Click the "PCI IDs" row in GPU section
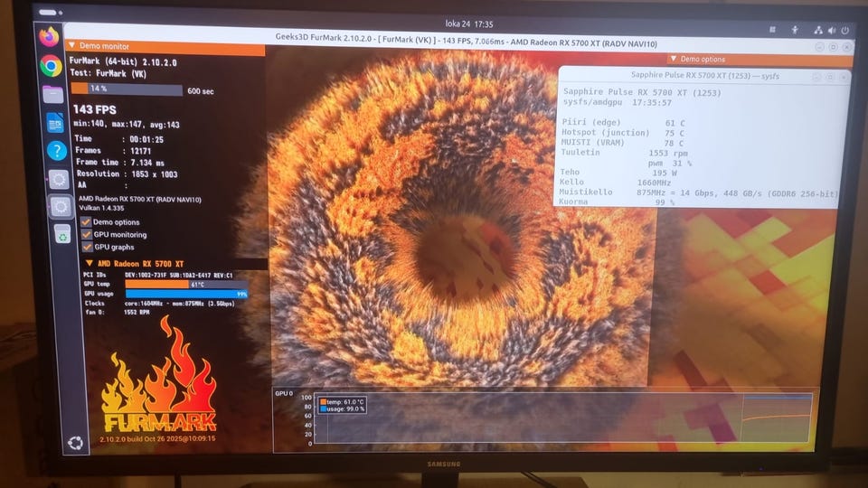This screenshot has width=868, height=488. click(x=158, y=275)
